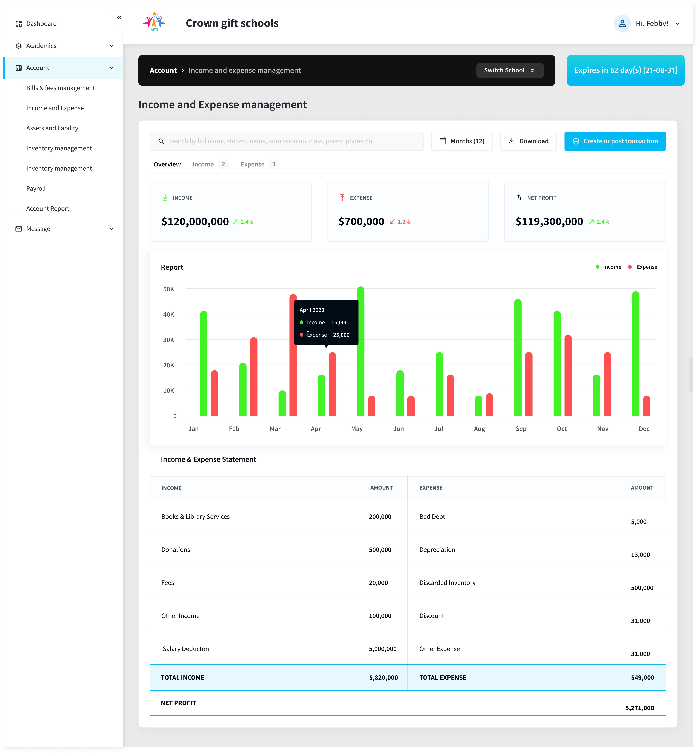This screenshot has height=753, width=700.
Task: Switch to the Income tab
Action: point(203,164)
